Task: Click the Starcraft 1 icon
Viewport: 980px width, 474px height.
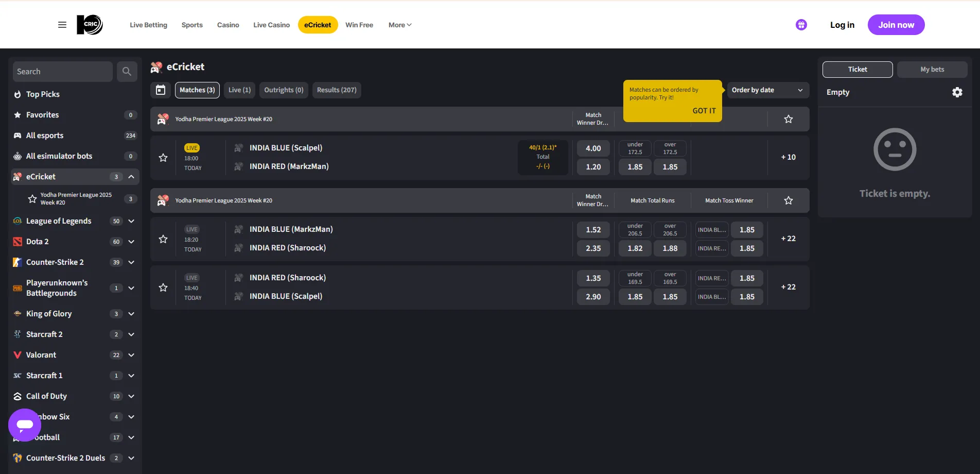Action: click(x=17, y=376)
